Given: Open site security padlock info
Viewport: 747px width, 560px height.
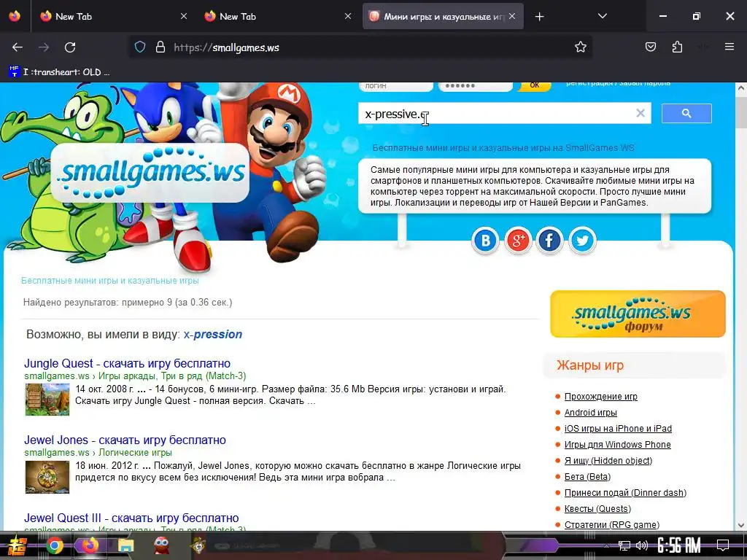Looking at the screenshot, I should (160, 47).
